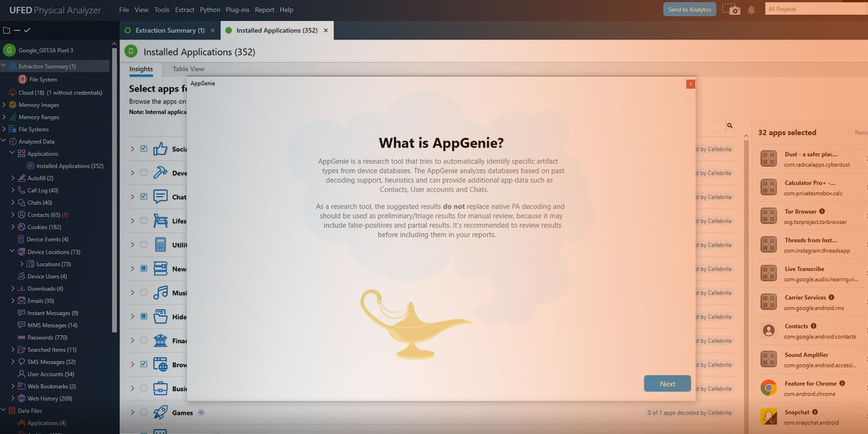Open Cookies (182) in the tree

tap(44, 227)
